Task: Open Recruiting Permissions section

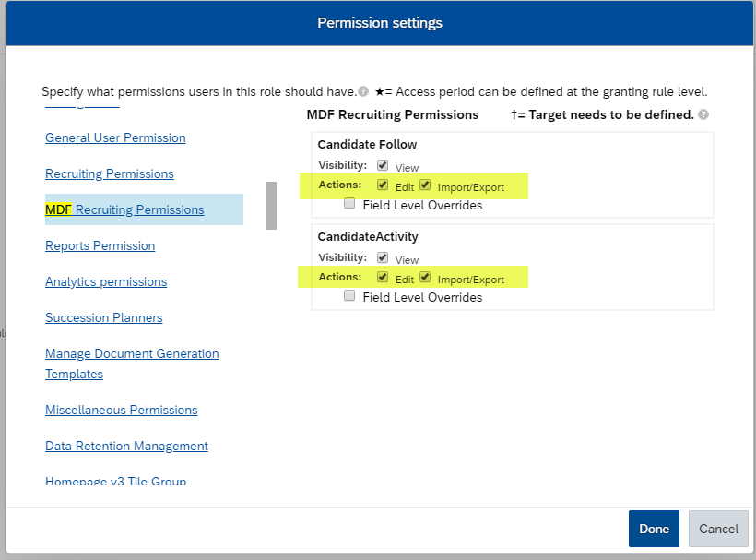Action: pyautogui.click(x=110, y=173)
